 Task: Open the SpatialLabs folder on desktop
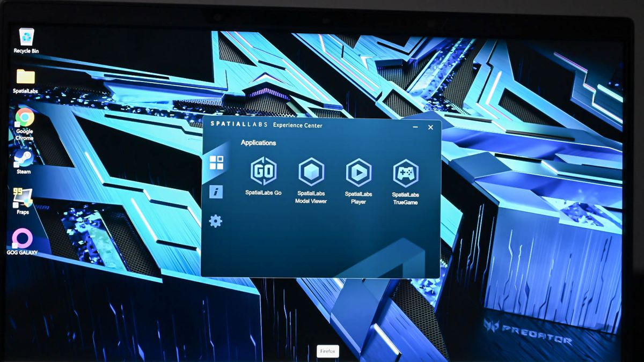coord(25,77)
